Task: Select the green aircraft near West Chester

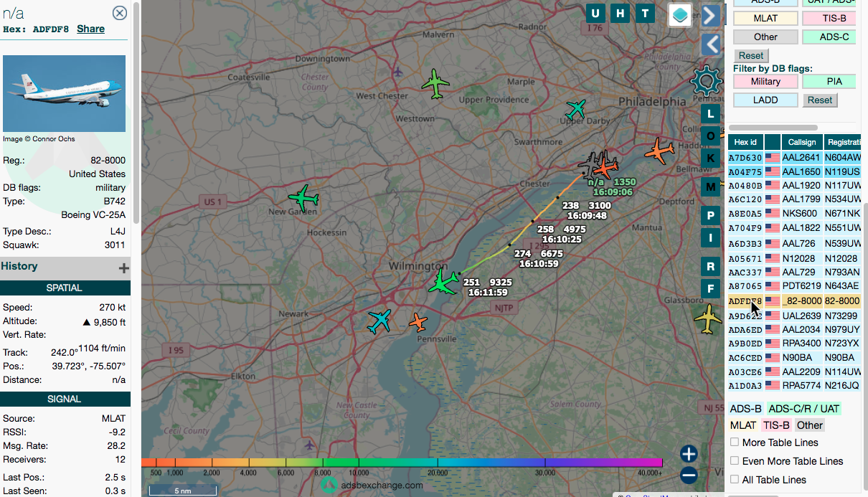Action: tap(435, 84)
